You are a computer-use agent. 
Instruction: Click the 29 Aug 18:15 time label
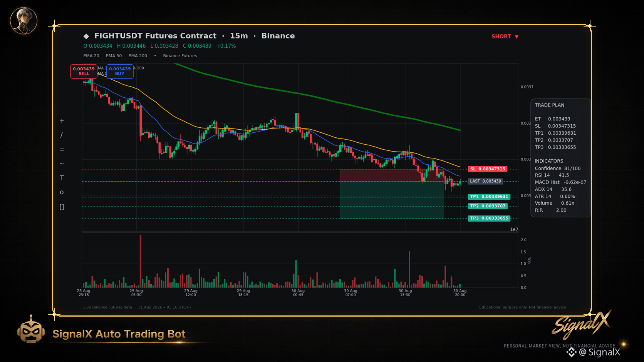pos(243,293)
